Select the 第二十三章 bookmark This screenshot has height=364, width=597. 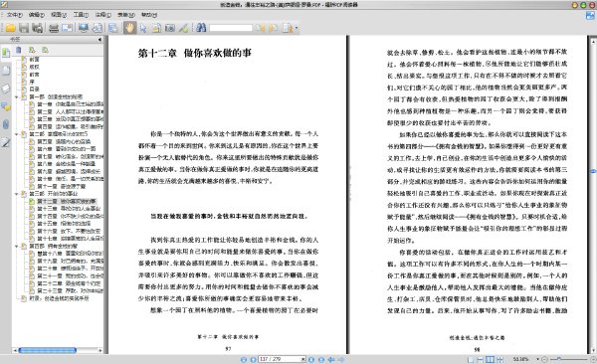pyautogui.click(x=70, y=290)
